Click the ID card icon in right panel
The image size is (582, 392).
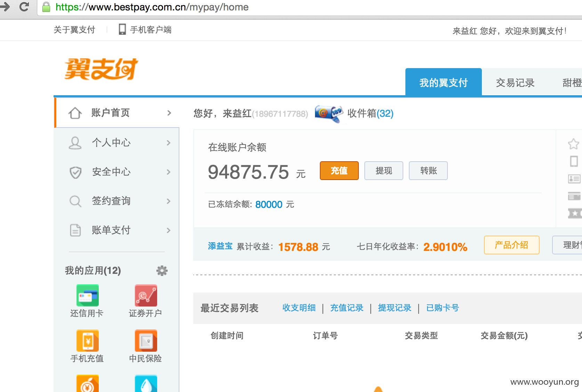pyautogui.click(x=574, y=179)
